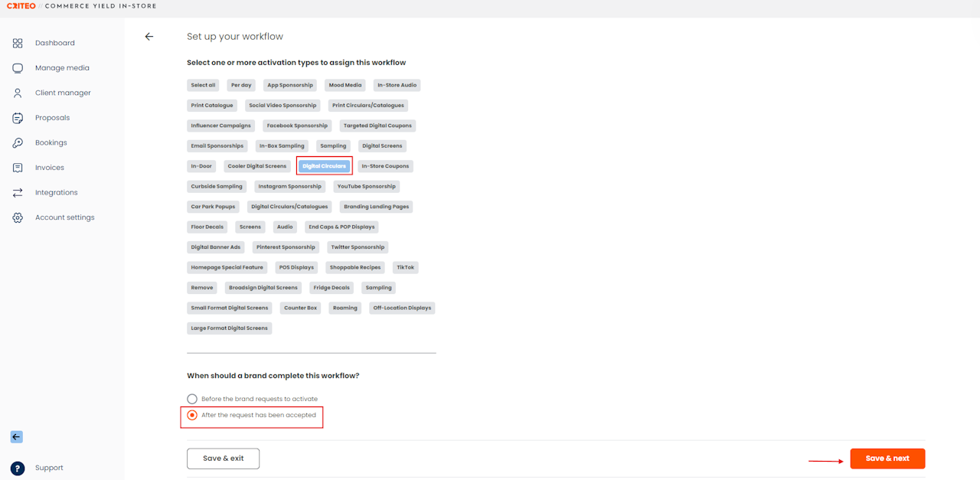Select 'After the request has been accepted'
The width and height of the screenshot is (980, 480).
[x=251, y=415]
